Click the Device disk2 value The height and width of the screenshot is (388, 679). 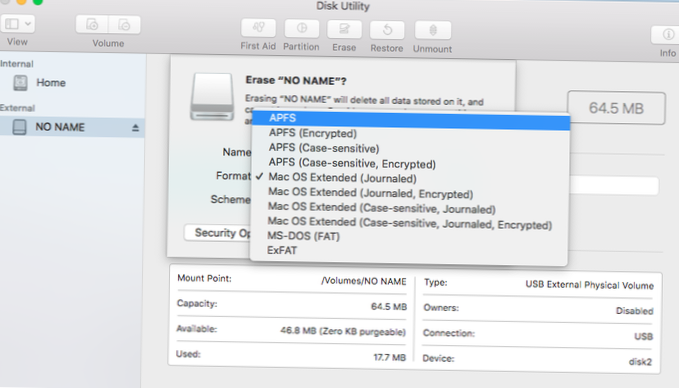640,362
